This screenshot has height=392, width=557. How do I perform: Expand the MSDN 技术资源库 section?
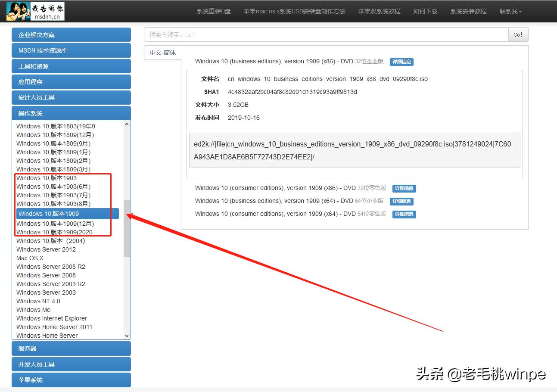[x=71, y=50]
